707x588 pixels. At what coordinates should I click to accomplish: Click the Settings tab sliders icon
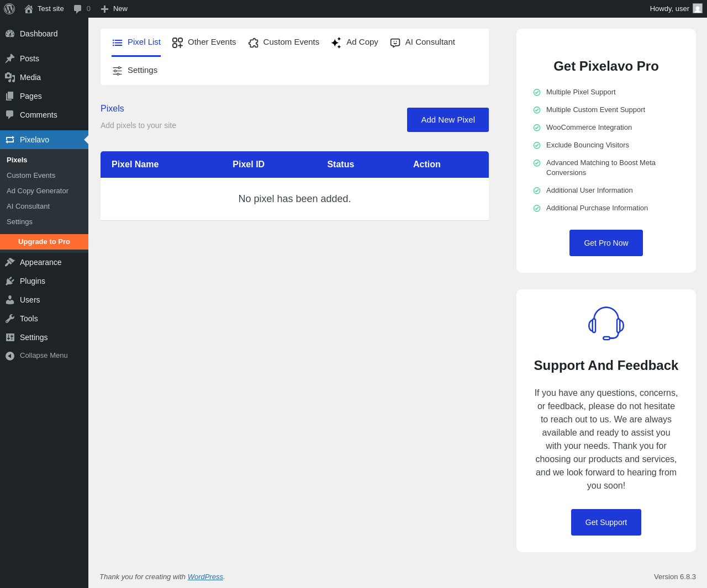(x=117, y=71)
